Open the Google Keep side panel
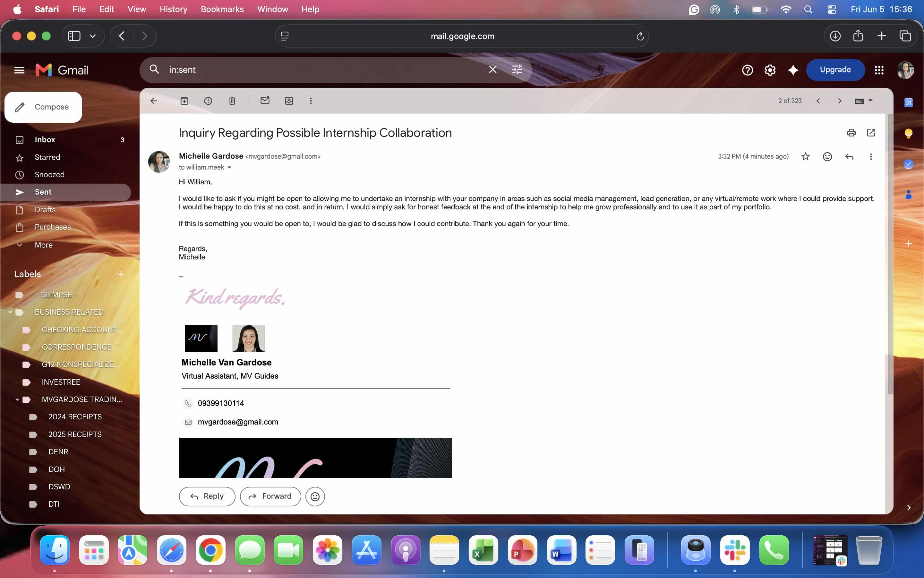This screenshot has height=578, width=924. (x=908, y=133)
